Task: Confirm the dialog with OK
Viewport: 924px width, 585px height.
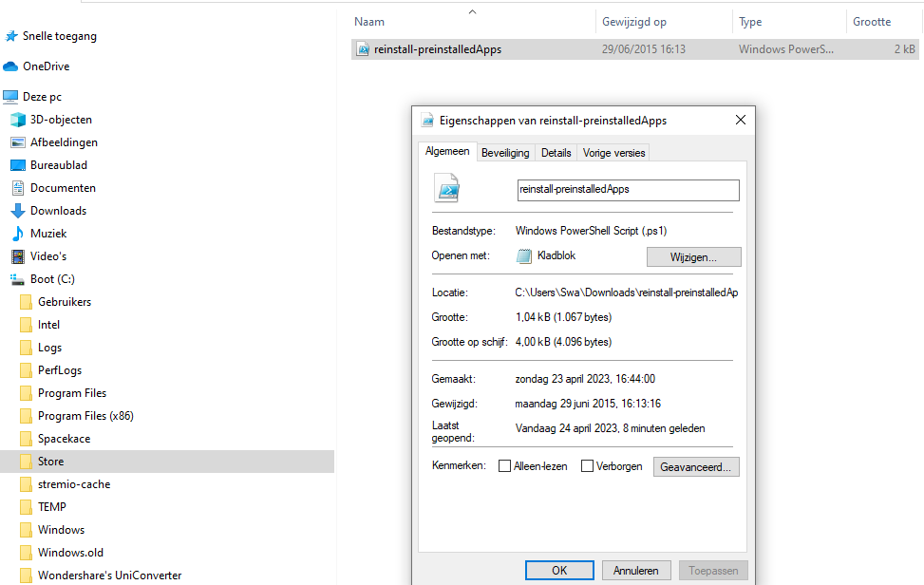Action: pyautogui.click(x=559, y=570)
